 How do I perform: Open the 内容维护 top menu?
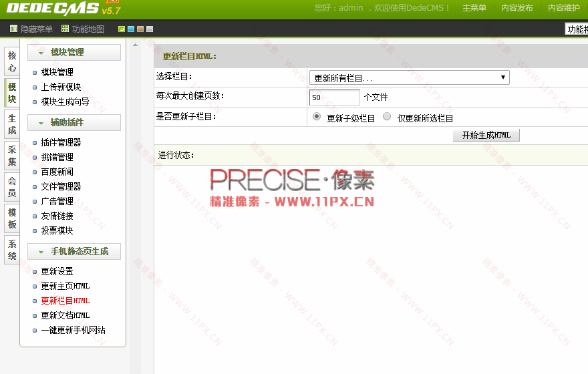[564, 8]
